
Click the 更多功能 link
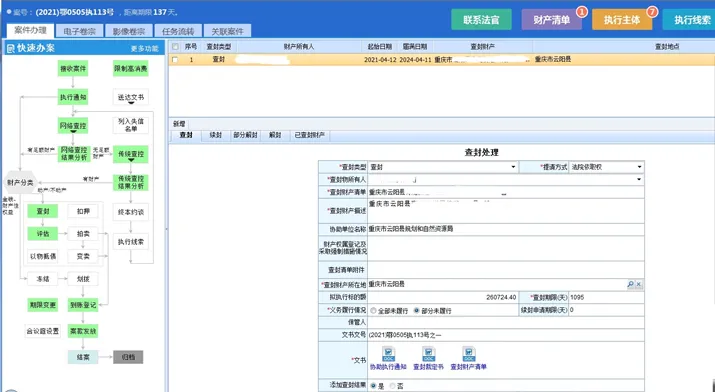(x=145, y=49)
